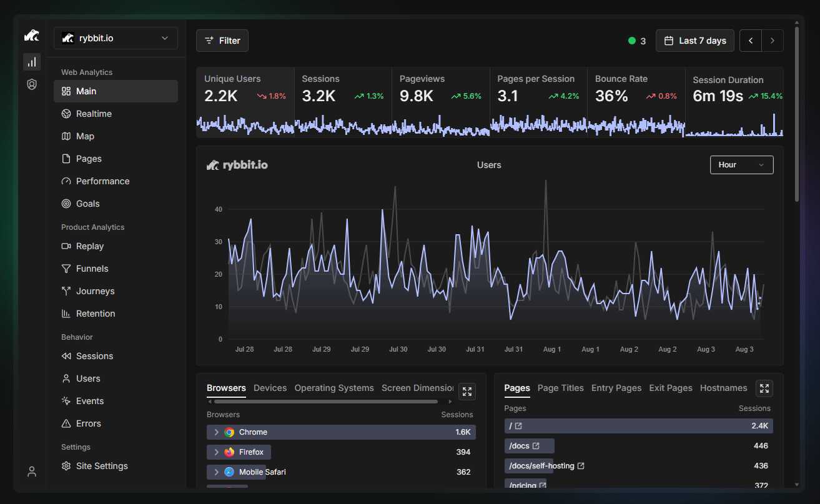Expand the Browsers panel with the fullscreen icon
820x504 pixels.
point(467,392)
